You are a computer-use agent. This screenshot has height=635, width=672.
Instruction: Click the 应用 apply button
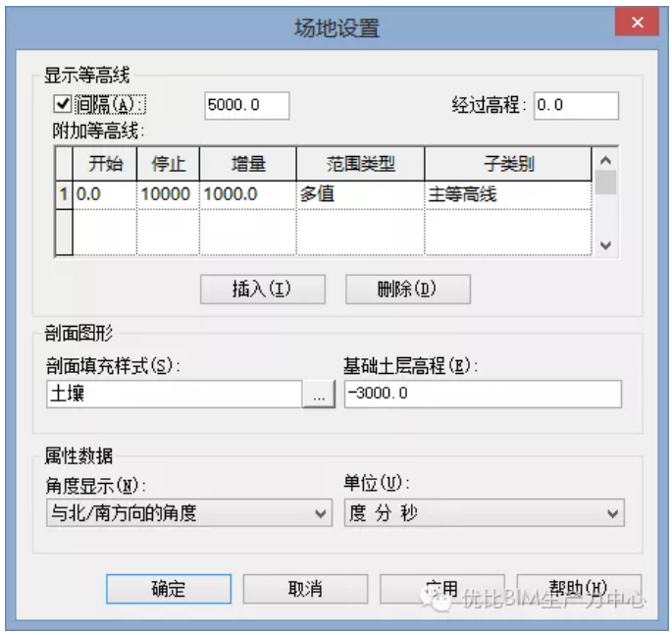point(442,589)
